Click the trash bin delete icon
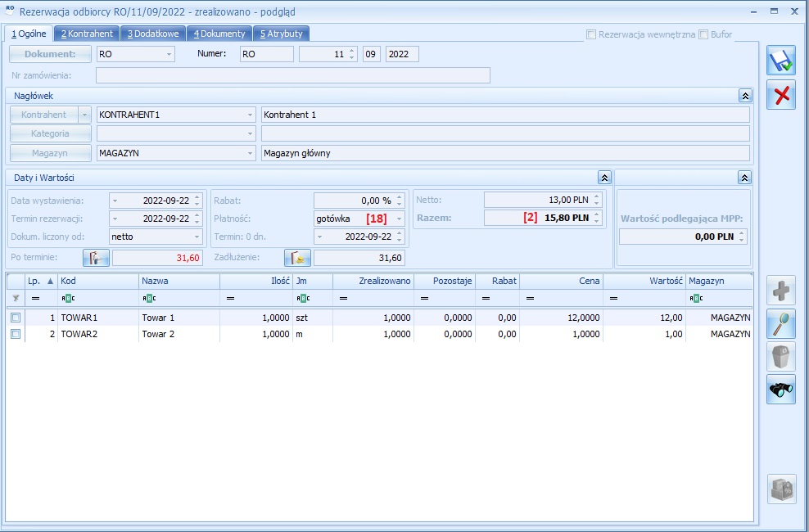 [780, 357]
